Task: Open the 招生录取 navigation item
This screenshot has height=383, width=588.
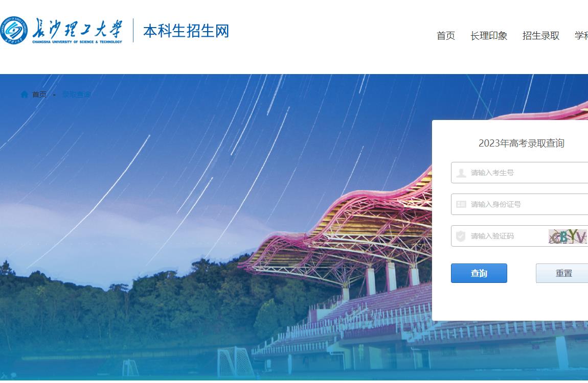Action: tap(541, 36)
